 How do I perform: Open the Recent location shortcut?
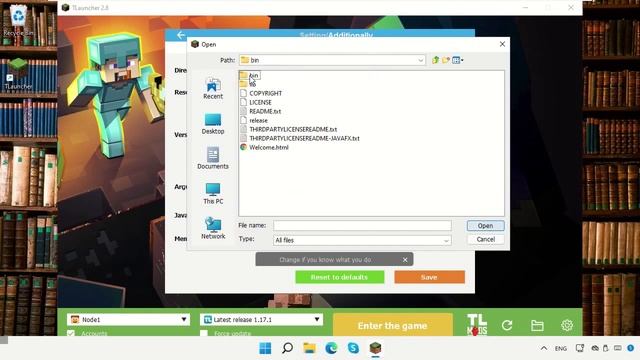pos(213,89)
